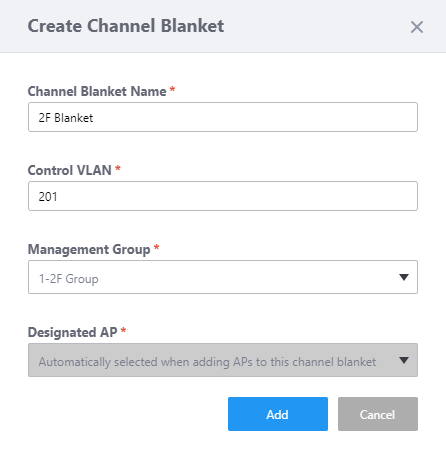Click the Designated AP label
The width and height of the screenshot is (446, 449).
(x=73, y=332)
